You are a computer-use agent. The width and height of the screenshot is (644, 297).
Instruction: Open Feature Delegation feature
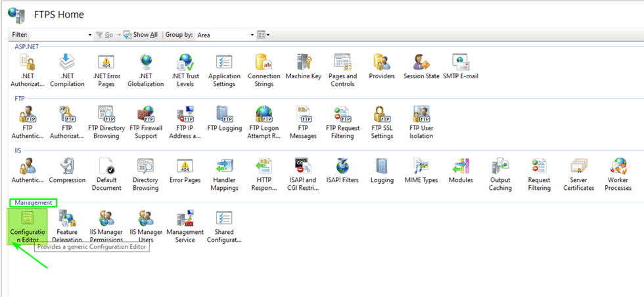pyautogui.click(x=67, y=226)
